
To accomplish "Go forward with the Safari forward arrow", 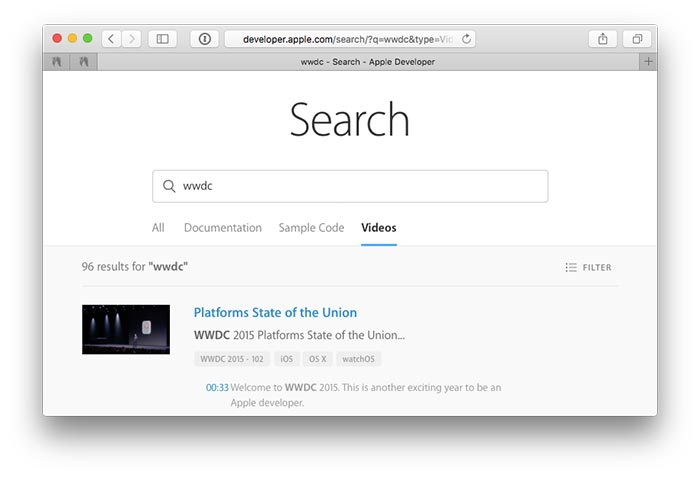I will (131, 39).
